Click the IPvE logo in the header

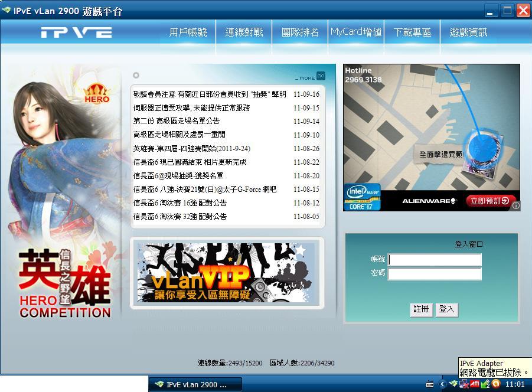[76, 32]
